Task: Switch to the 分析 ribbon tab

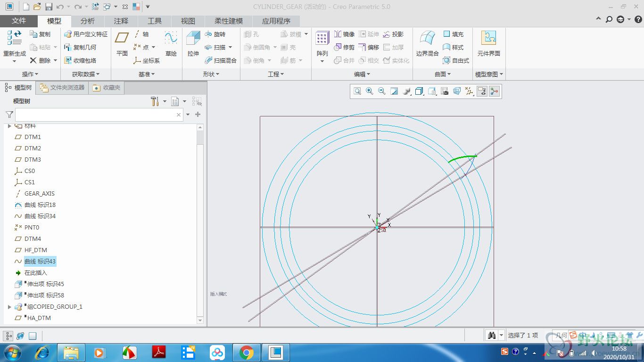Action: coord(88,21)
